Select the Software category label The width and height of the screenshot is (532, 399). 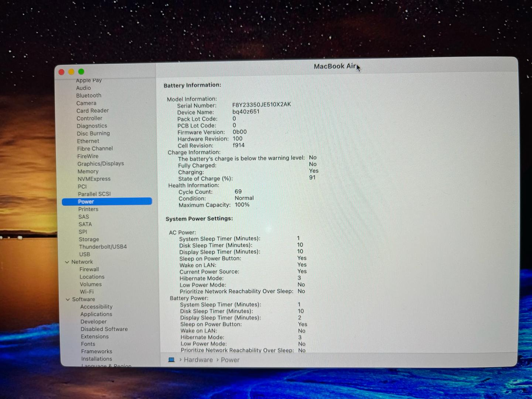83,299
